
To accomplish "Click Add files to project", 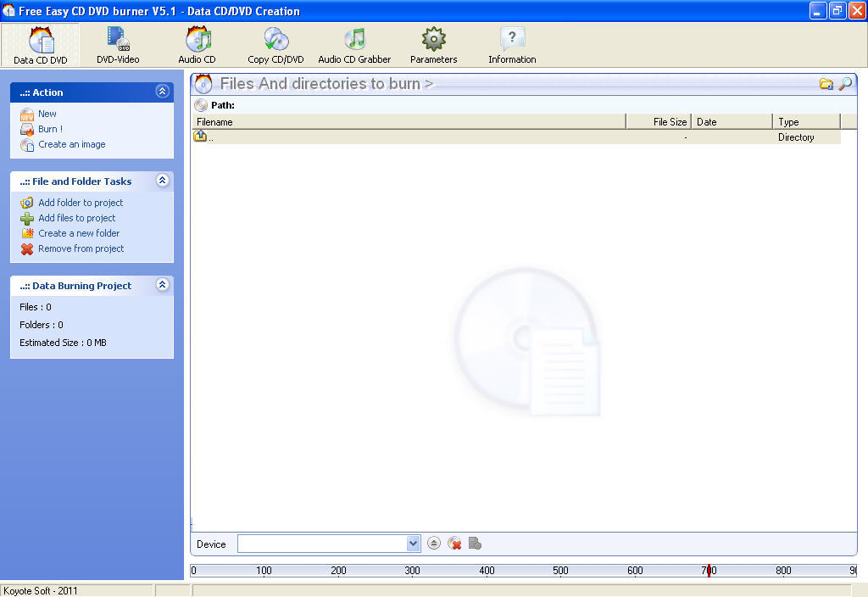I will point(80,218).
